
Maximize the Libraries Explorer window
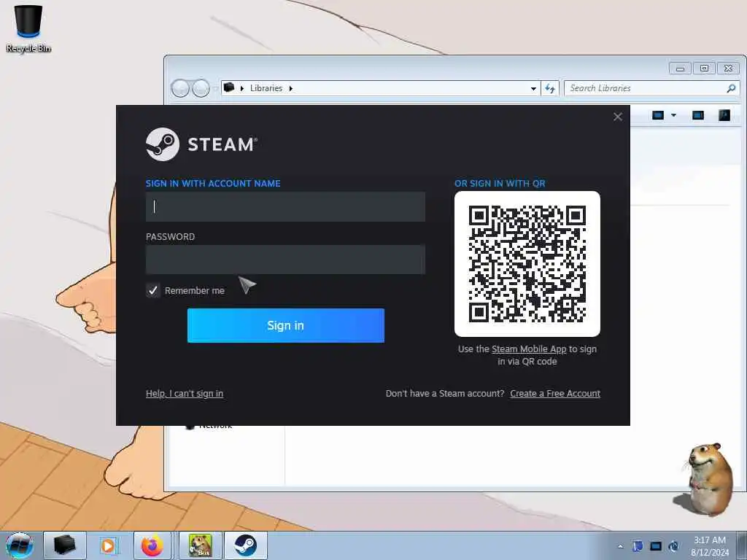click(704, 69)
